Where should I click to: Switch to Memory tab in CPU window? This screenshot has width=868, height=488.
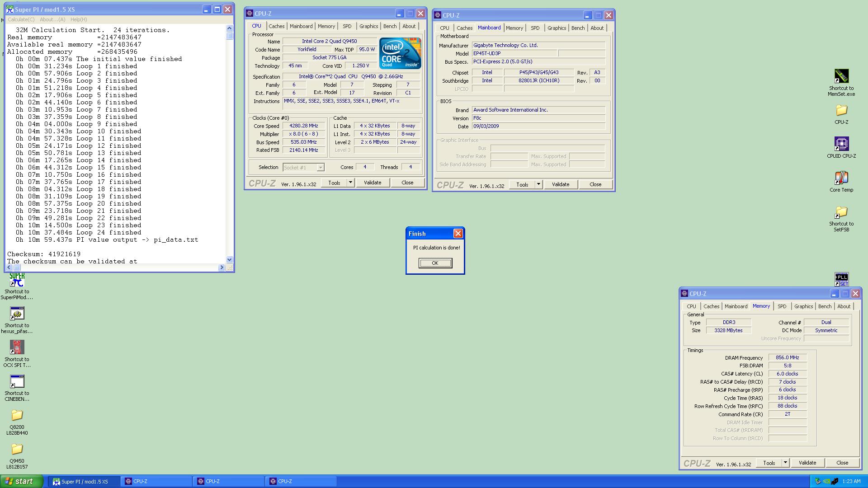(326, 26)
